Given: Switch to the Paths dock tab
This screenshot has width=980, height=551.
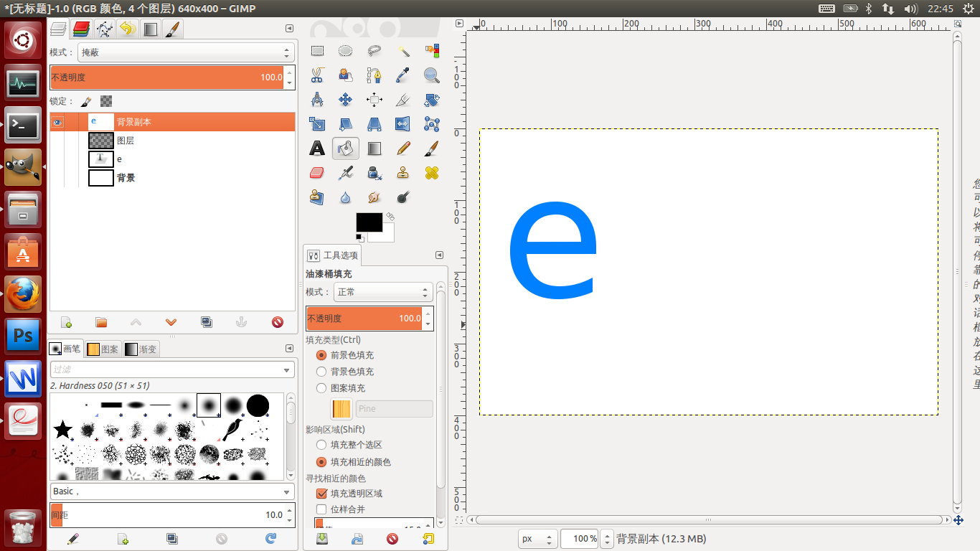Looking at the screenshot, I should [x=104, y=29].
